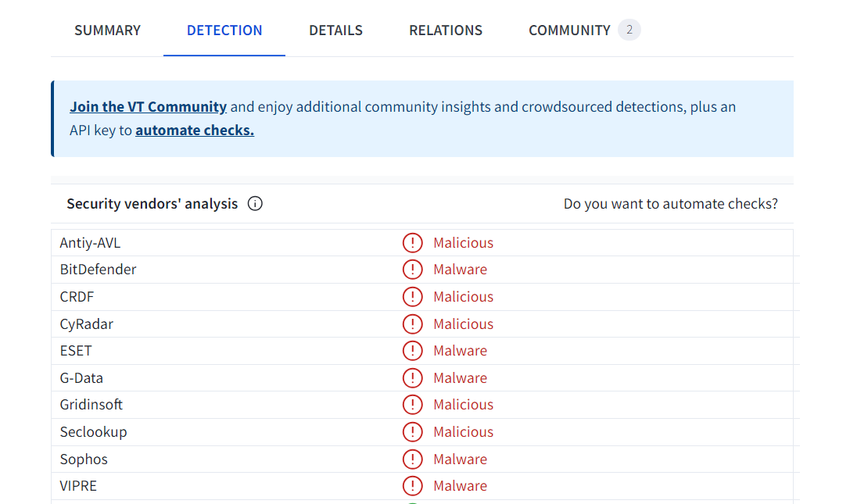Click the warning icon in CyRadar row
This screenshot has width=857, height=504.
412,324
